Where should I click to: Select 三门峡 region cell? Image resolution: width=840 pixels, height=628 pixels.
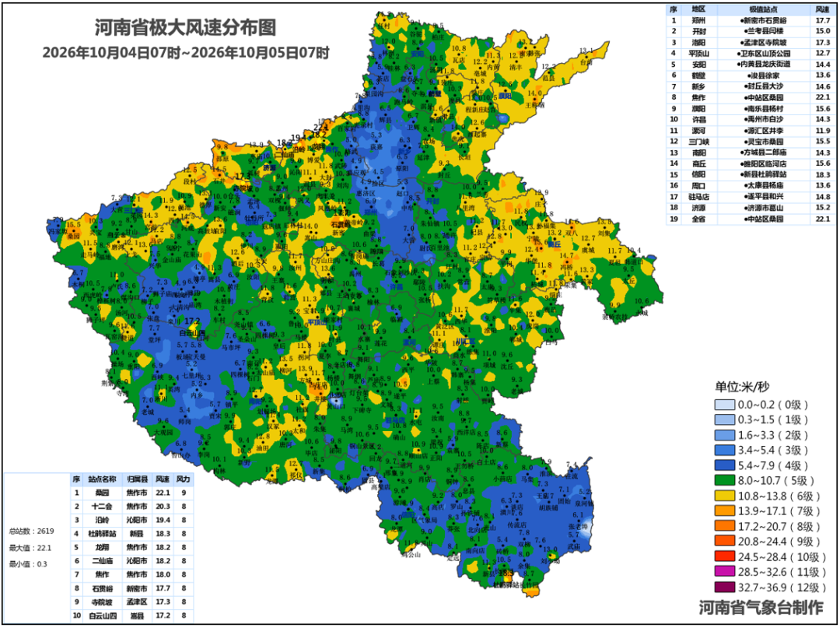click(x=698, y=142)
